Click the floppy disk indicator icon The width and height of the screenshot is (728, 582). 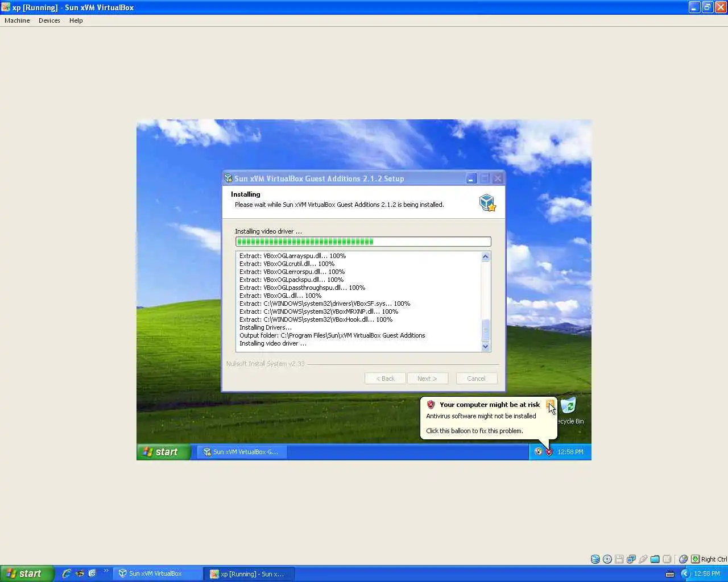pos(619,559)
